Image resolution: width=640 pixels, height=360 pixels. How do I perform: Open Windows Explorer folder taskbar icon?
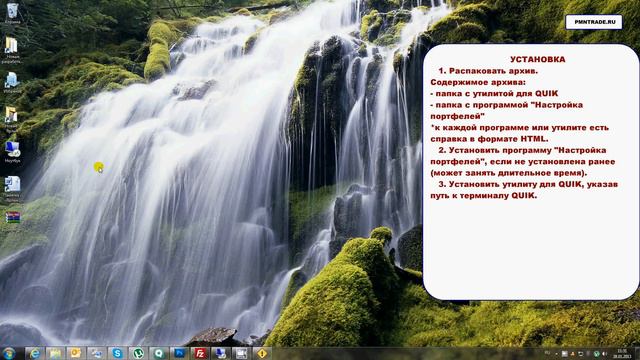coord(56,353)
